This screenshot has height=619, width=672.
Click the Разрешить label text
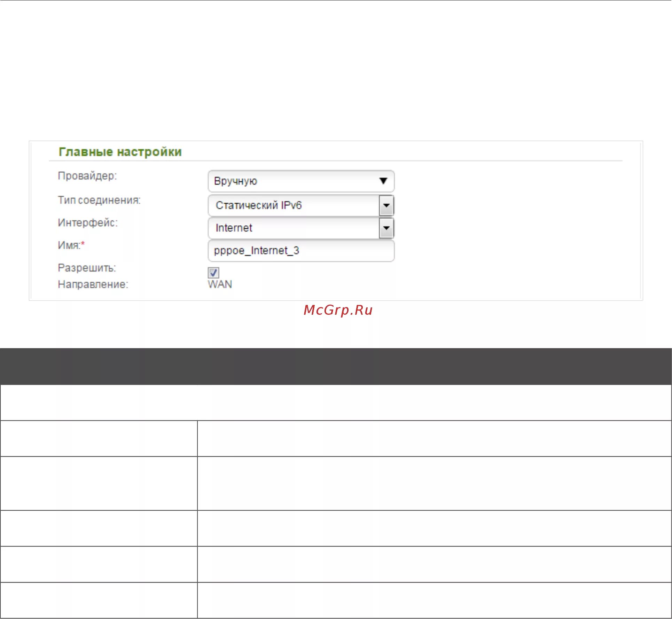87,268
